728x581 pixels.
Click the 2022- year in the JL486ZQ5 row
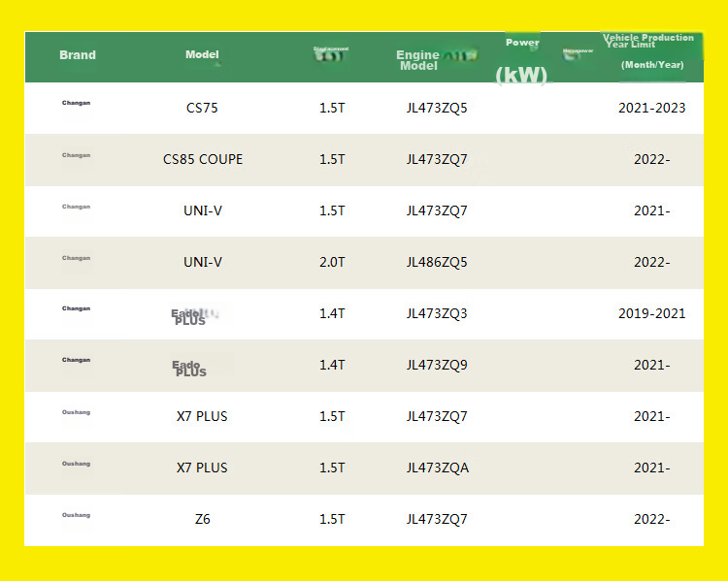[652, 262]
